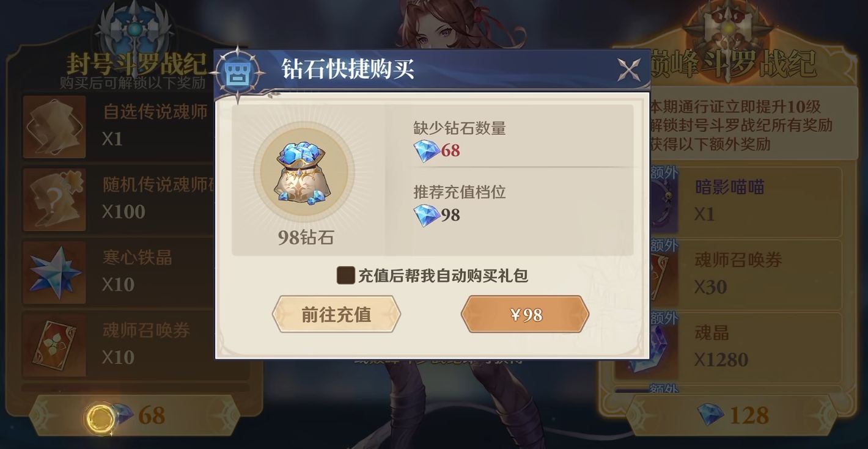Click the shop icon in dialog header
The height and width of the screenshot is (449, 868).
click(x=237, y=74)
